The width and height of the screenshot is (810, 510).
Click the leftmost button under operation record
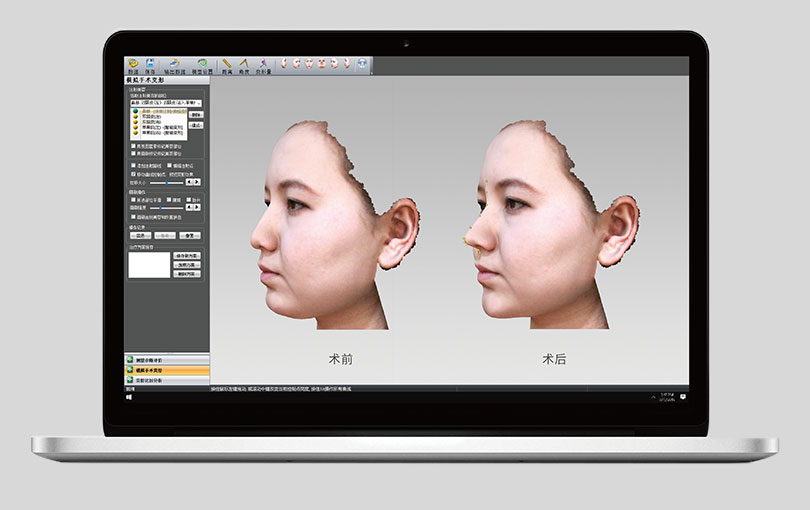click(139, 235)
